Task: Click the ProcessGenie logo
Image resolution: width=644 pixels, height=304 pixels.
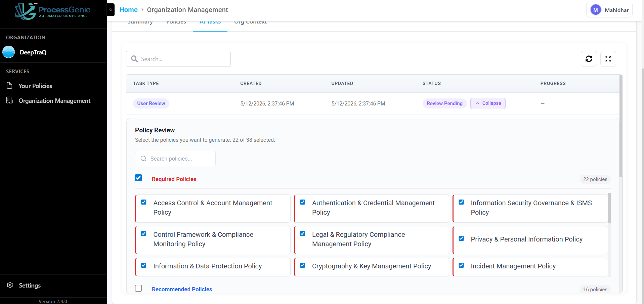Action: click(53, 12)
